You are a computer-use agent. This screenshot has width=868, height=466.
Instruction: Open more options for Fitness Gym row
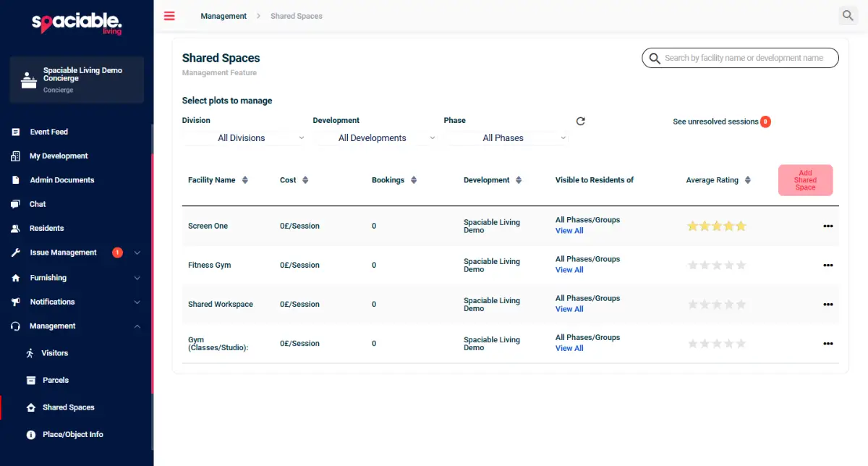click(x=828, y=265)
